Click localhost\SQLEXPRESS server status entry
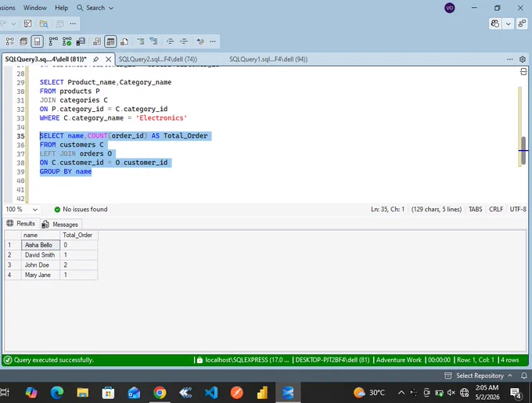 pos(243,360)
